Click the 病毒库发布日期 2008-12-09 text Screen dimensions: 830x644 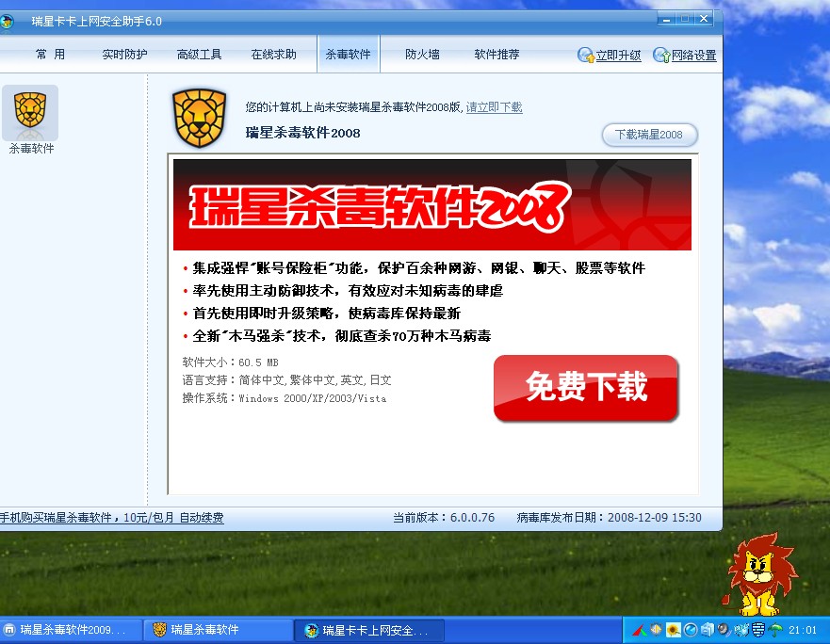(610, 518)
